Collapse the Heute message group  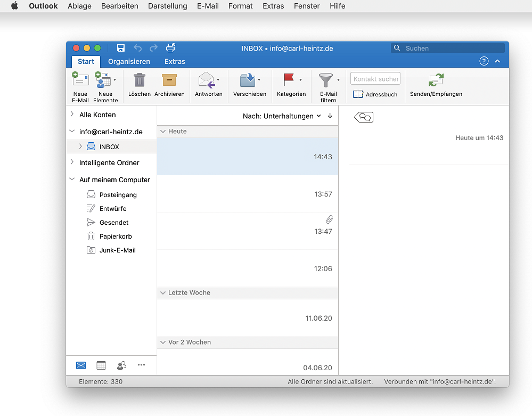163,132
